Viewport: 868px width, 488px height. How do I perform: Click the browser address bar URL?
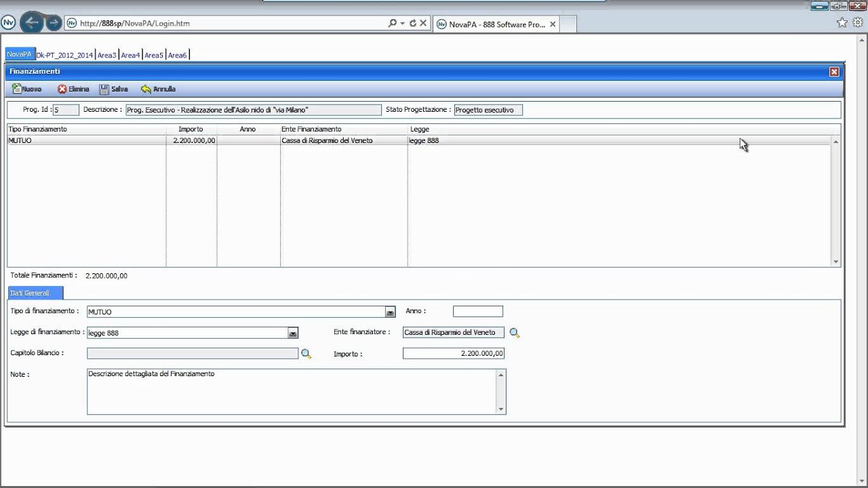(x=135, y=23)
